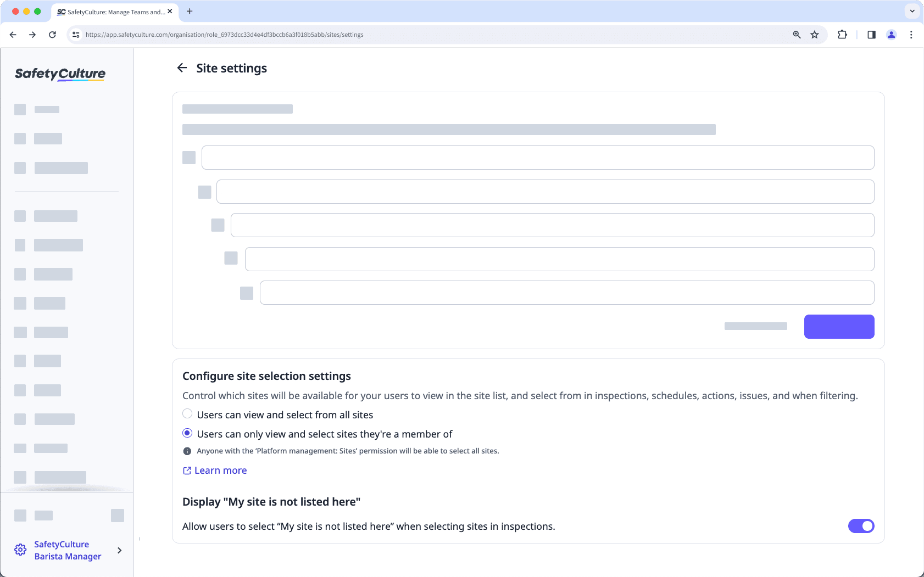Click the blue save button

click(839, 326)
